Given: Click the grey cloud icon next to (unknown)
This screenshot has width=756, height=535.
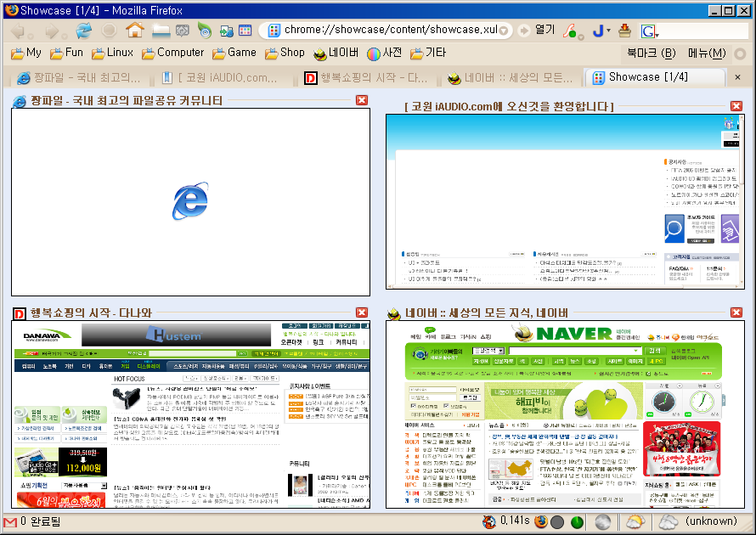Looking at the screenshot, I should coord(669,521).
